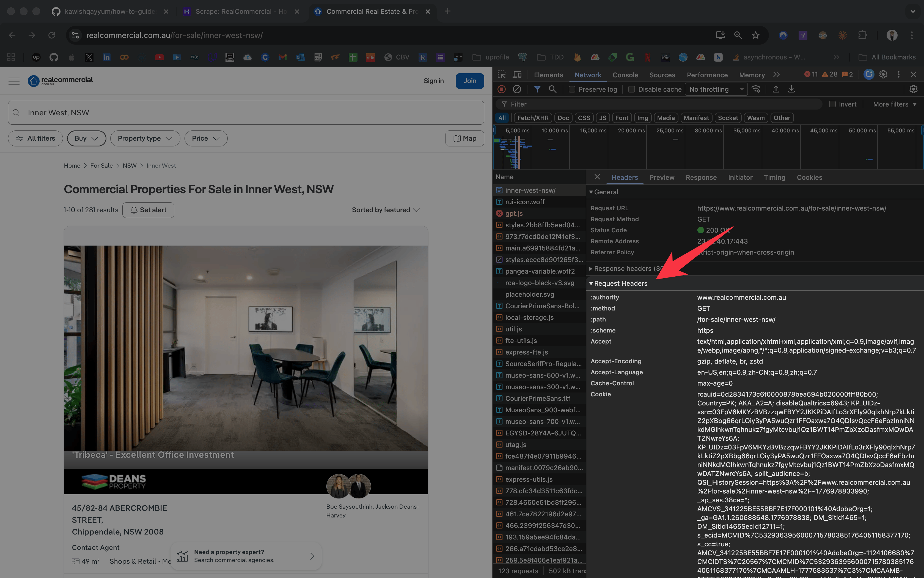Open the Cookies tab of the request
This screenshot has width=924, height=578.
click(x=809, y=177)
